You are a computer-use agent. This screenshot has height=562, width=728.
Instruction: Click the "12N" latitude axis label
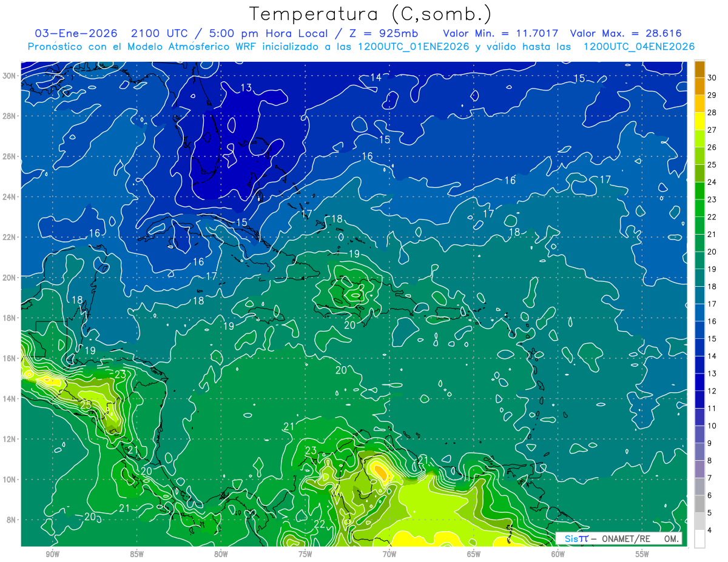(x=10, y=439)
